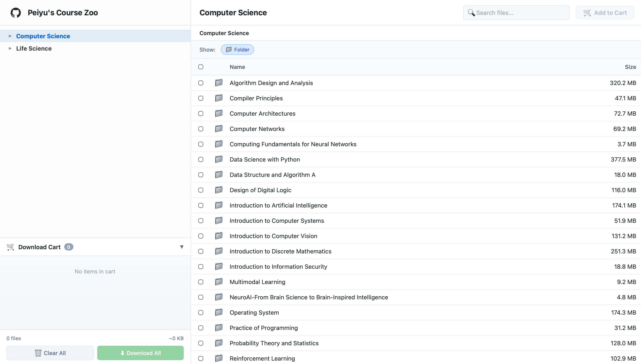Collapse the Download Cart panel arrow

point(182,247)
